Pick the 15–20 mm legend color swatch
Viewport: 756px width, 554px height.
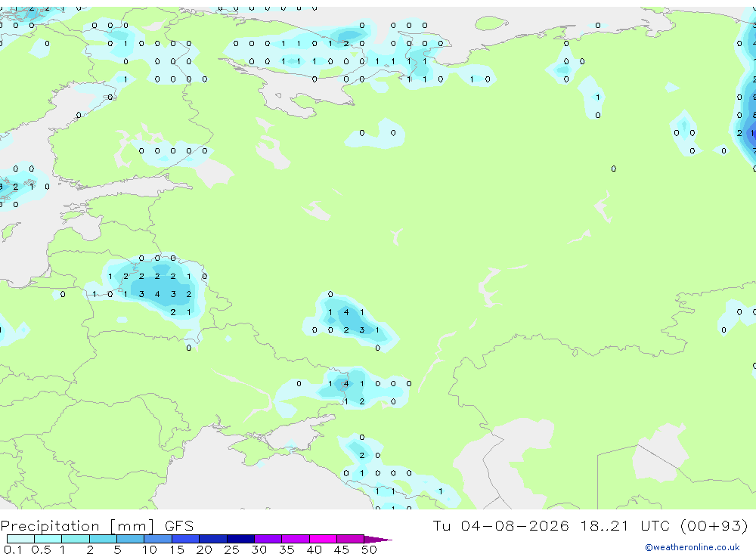click(186, 539)
